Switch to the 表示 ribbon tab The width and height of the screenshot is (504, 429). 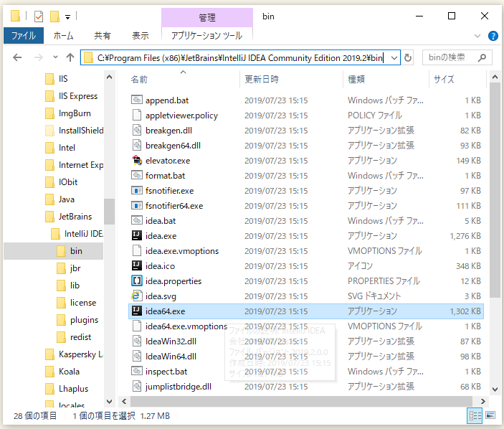[141, 35]
